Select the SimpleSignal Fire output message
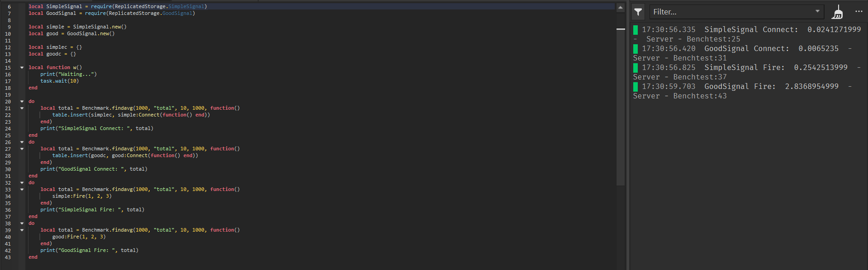 (746, 72)
